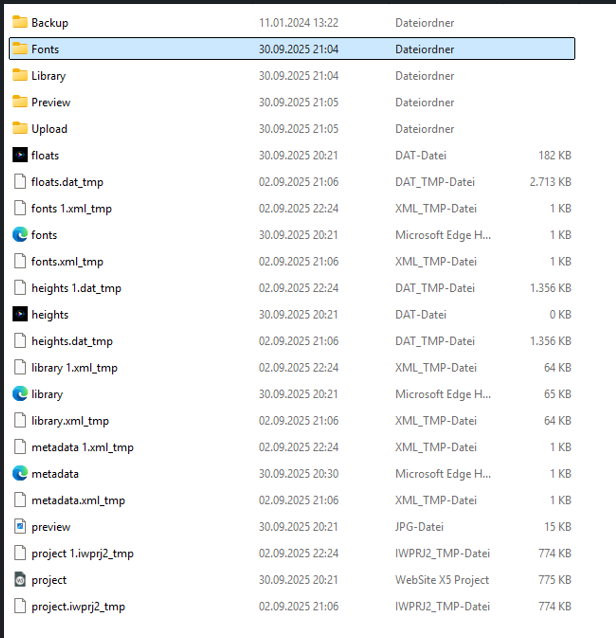The image size is (616, 638).
Task: Click the Preview folder icon
Action: tap(20, 102)
